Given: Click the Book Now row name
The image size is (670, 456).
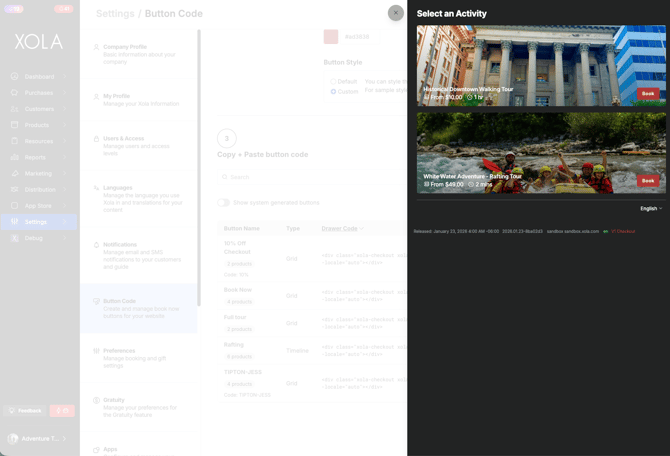Looking at the screenshot, I should coord(238,290).
